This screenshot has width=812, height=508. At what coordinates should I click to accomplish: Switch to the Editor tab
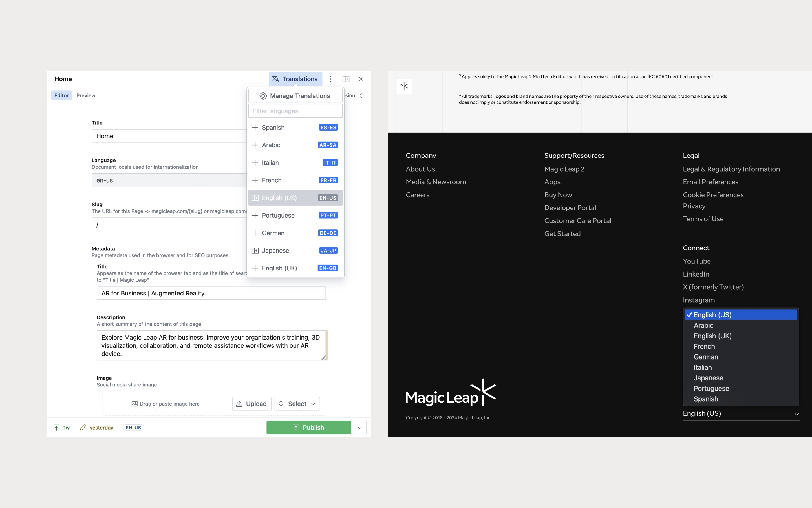[61, 95]
